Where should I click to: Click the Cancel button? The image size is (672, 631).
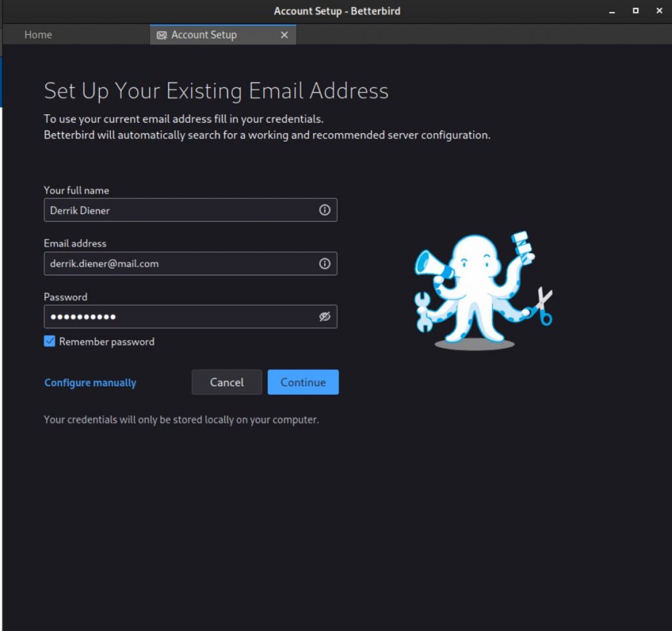tap(226, 382)
